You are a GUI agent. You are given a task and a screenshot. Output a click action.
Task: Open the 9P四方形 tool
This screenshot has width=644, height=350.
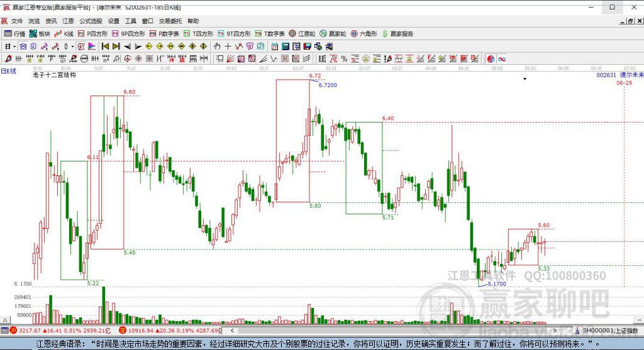(x=128, y=34)
